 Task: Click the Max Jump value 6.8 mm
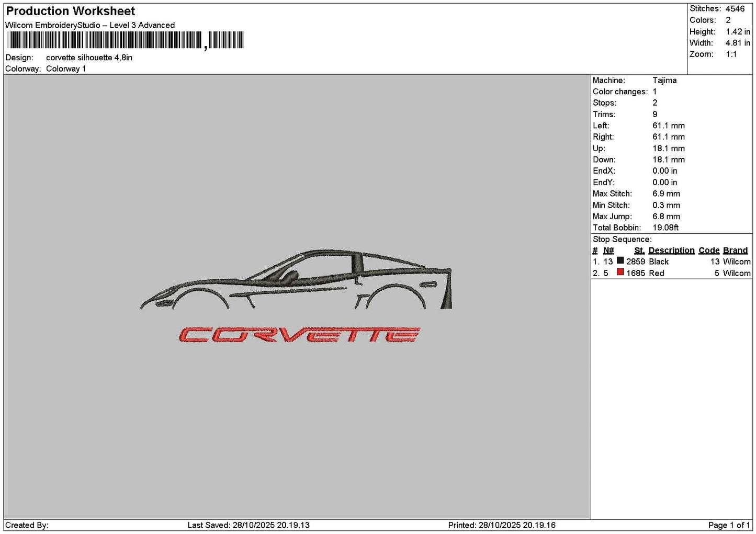tap(666, 217)
